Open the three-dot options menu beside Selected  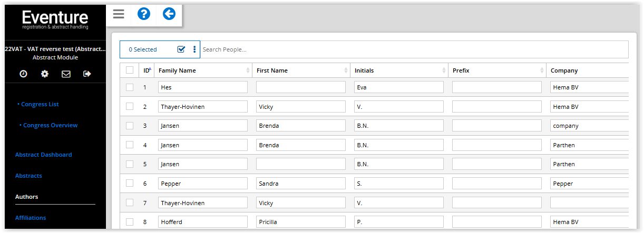194,49
